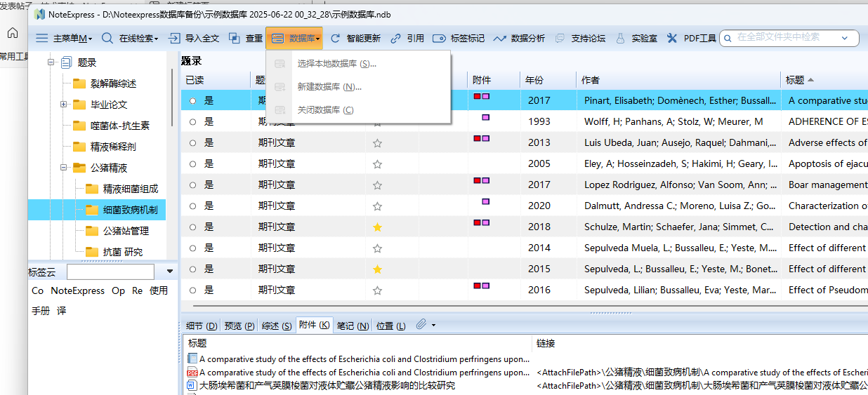The height and width of the screenshot is (395, 868).
Task: Open the 数据分析 data analysis tool
Action: [x=519, y=39]
